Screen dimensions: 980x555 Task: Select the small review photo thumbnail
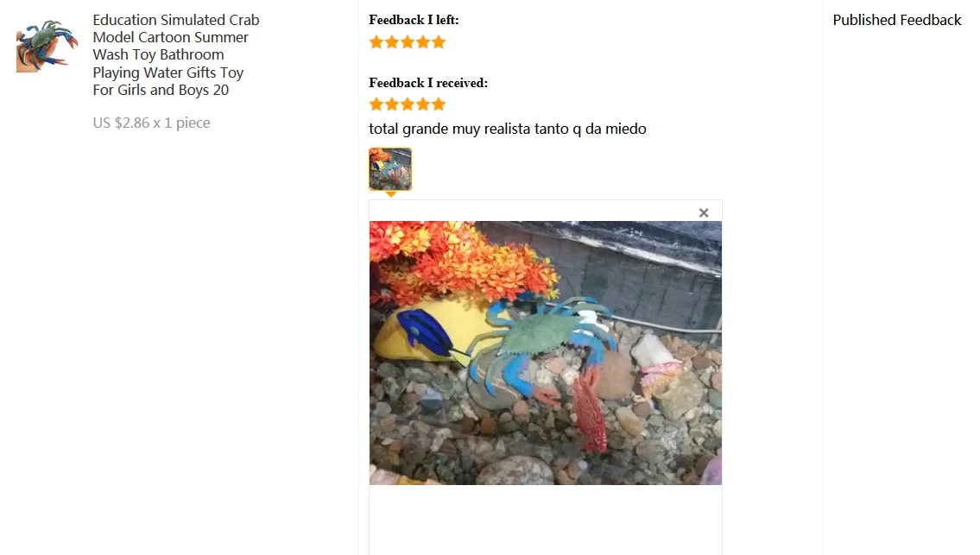pos(390,169)
